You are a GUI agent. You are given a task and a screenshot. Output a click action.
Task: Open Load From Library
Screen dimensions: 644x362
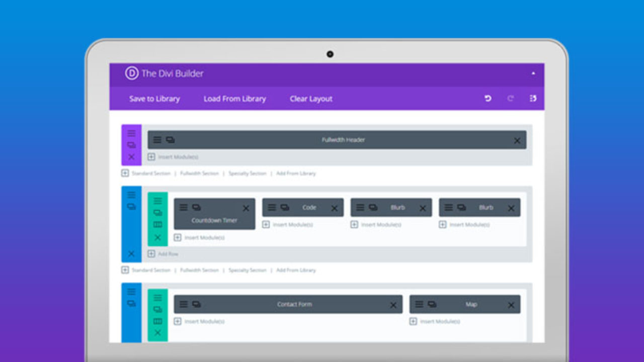point(234,99)
